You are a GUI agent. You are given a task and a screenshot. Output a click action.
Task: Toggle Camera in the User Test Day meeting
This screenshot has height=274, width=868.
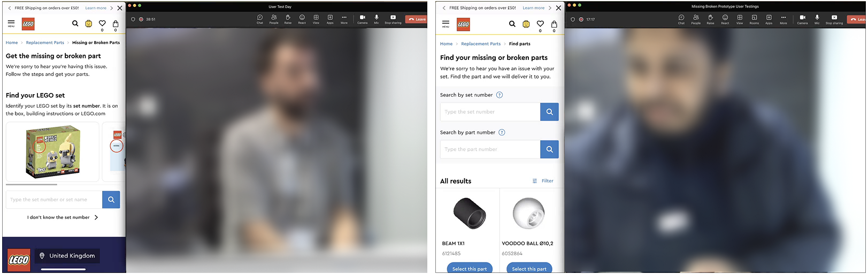[x=362, y=19]
